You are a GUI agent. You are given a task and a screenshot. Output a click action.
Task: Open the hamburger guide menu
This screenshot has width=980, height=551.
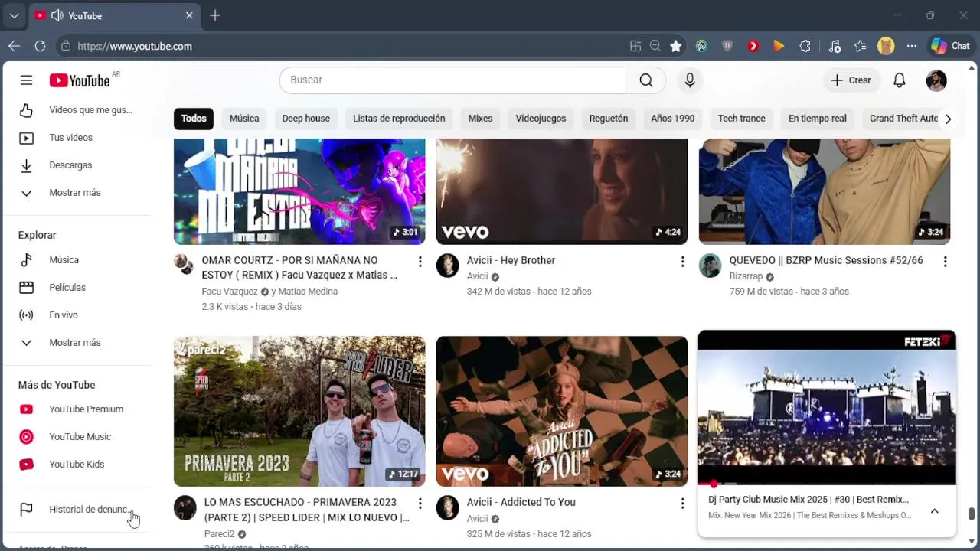tap(26, 80)
